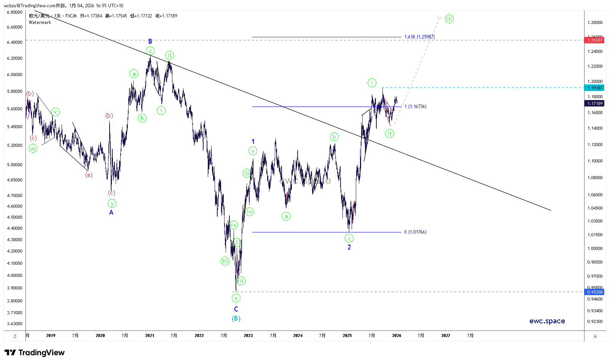
Task: Click the blue A wave label near 2020
Action: coord(111,212)
